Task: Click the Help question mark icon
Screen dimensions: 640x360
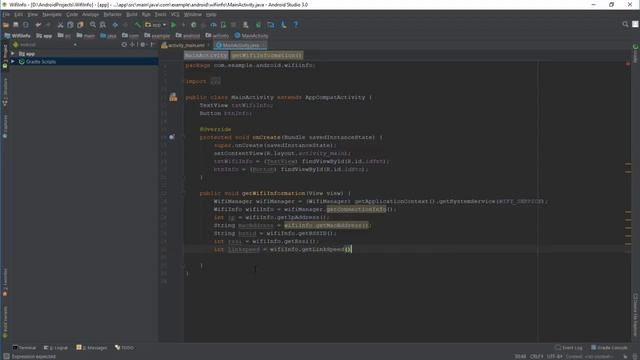Action: (296, 25)
